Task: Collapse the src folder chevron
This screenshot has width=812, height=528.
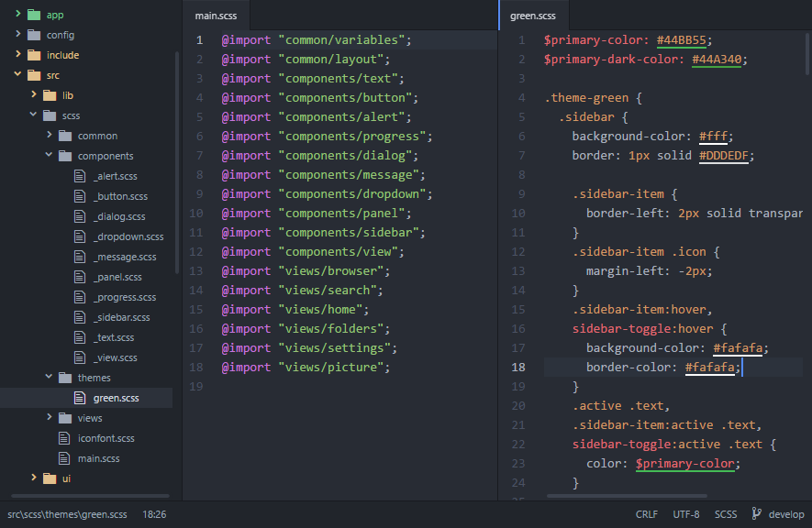Action: pos(18,74)
